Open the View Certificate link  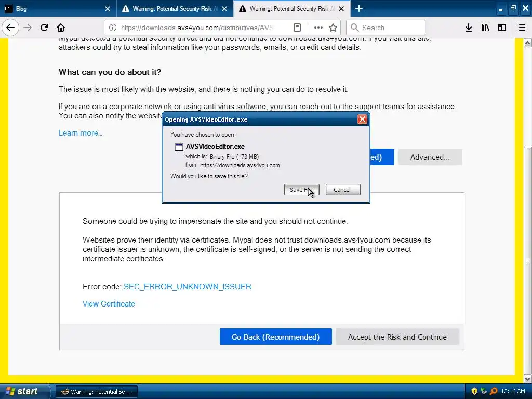click(109, 303)
